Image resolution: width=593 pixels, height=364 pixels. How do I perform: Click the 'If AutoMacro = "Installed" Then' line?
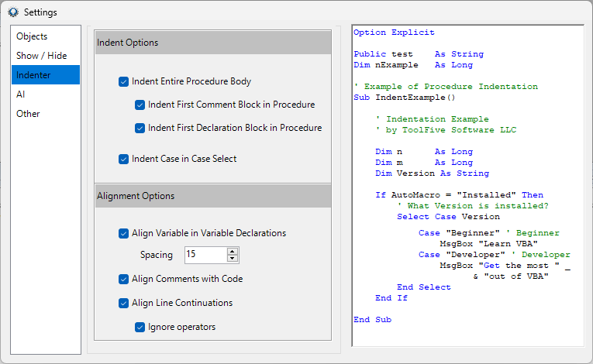tap(459, 195)
